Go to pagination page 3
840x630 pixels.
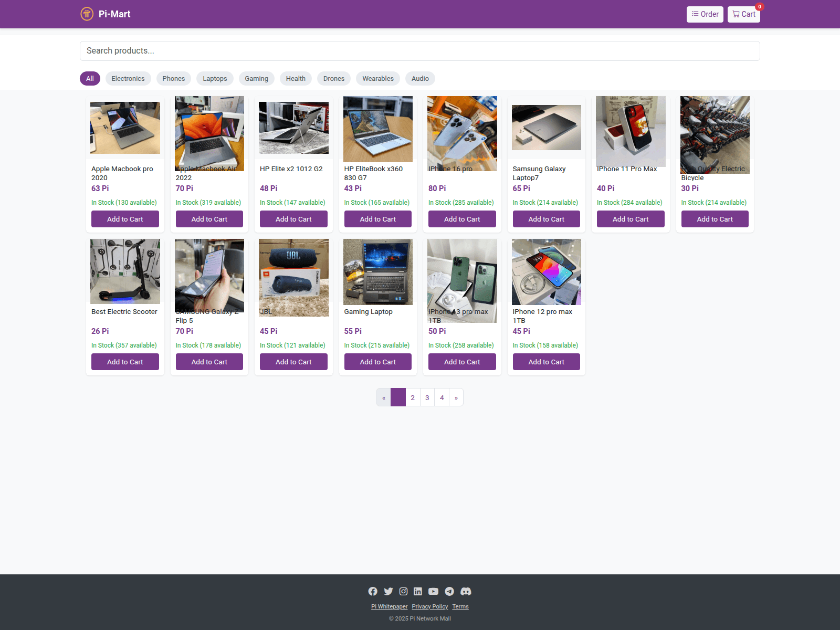click(427, 397)
